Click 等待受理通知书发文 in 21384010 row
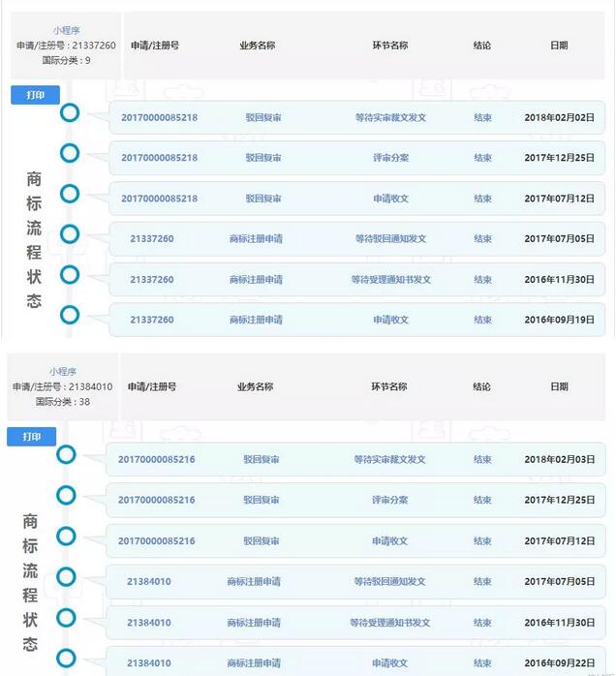This screenshot has height=676, width=616. click(389, 623)
